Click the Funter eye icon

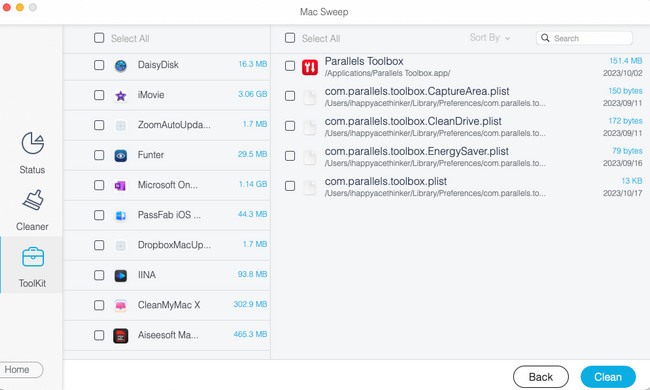(x=121, y=155)
